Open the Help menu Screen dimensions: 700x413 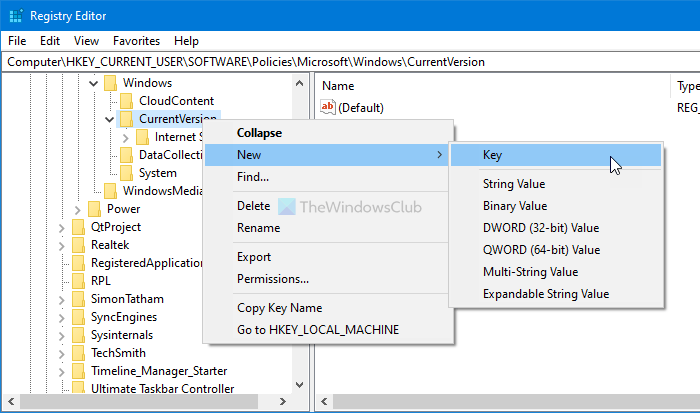click(186, 41)
